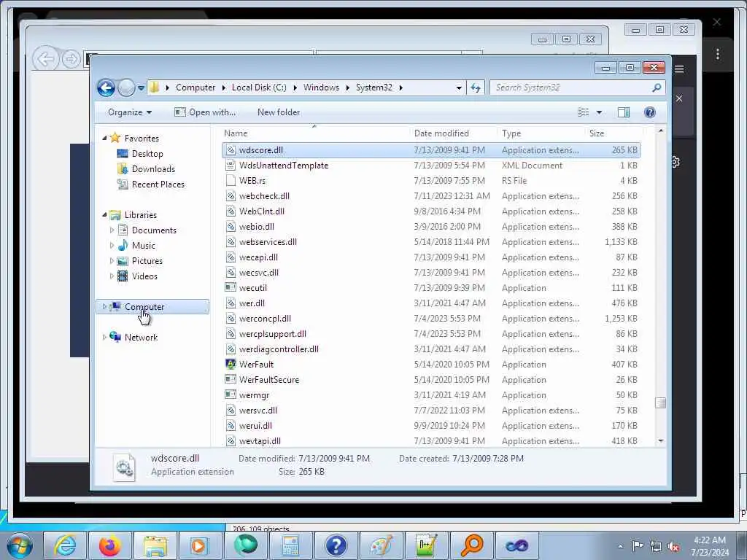Select the WerFault application icon
Image resolution: width=747 pixels, height=560 pixels.
[231, 365]
